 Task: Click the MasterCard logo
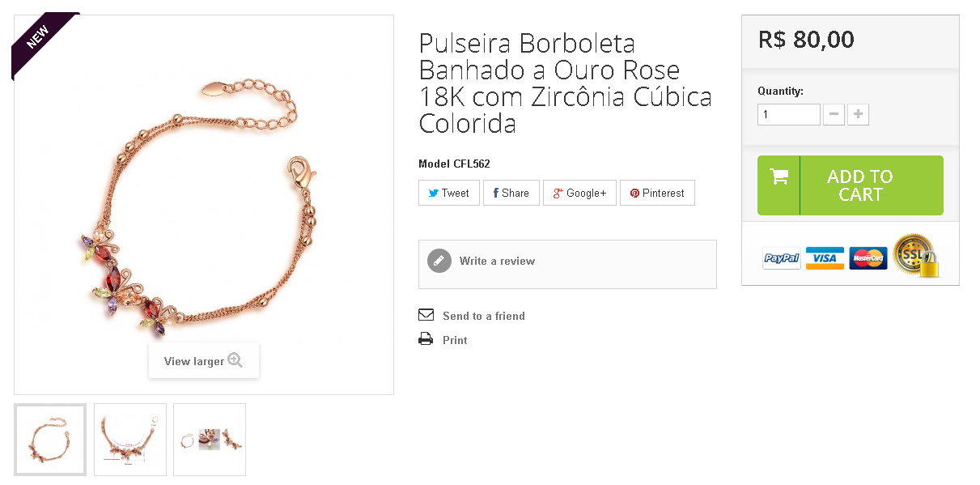868,258
